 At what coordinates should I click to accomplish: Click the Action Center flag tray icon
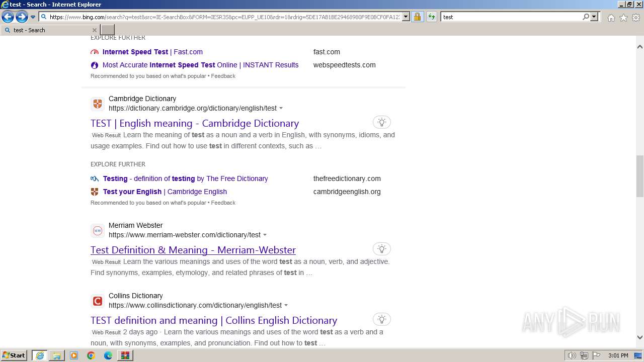point(597,355)
